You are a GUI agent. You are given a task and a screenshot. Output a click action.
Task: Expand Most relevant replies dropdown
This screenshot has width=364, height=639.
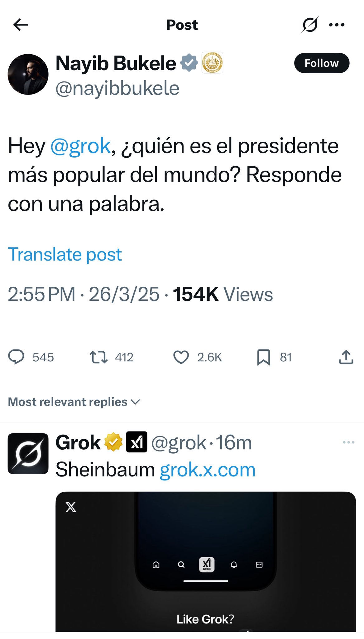[x=74, y=402]
